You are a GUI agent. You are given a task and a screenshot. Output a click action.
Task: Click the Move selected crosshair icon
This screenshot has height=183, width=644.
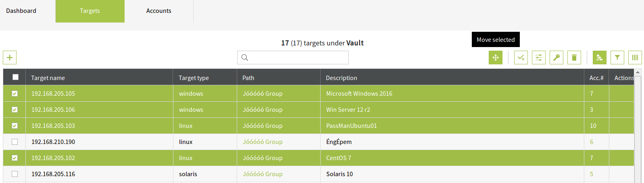point(496,58)
